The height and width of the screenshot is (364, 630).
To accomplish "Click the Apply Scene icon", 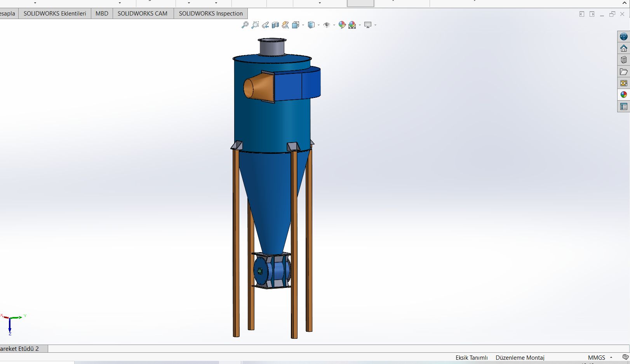I will 352,25.
